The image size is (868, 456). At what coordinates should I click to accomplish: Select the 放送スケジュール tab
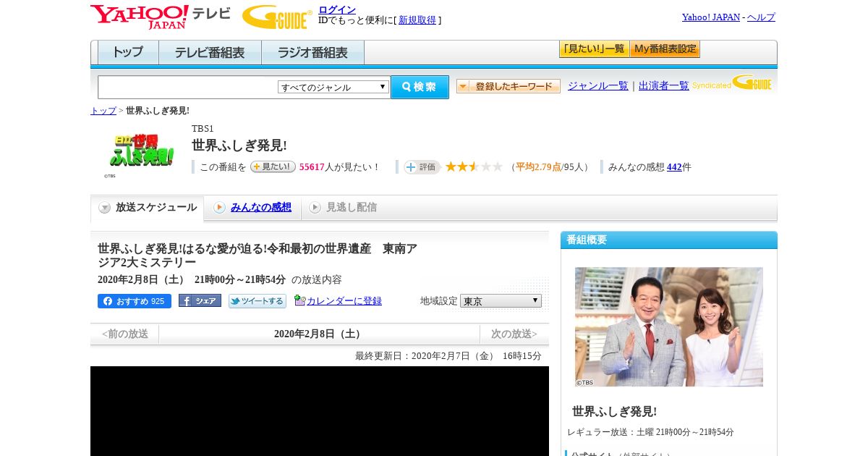(148, 208)
